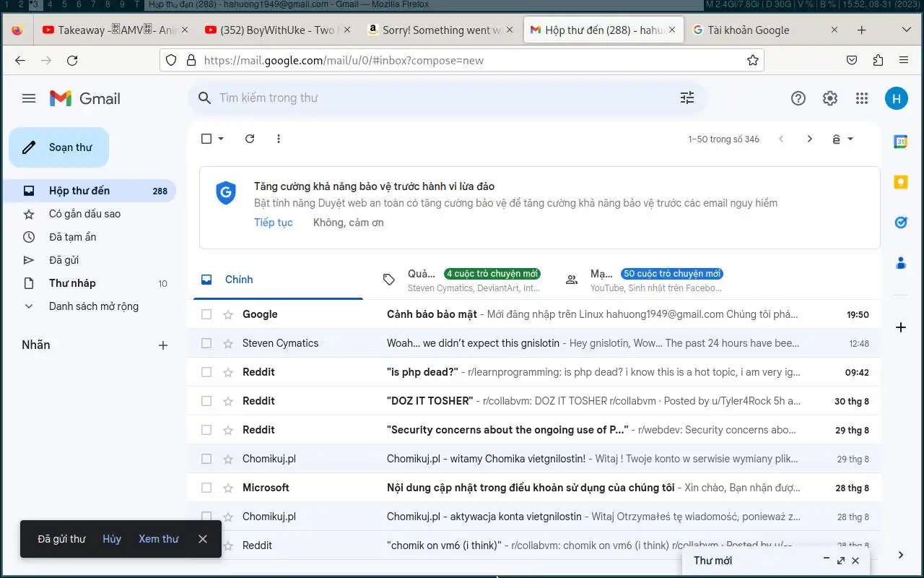
Task: Open the account avatar labeled H
Action: pos(897,98)
